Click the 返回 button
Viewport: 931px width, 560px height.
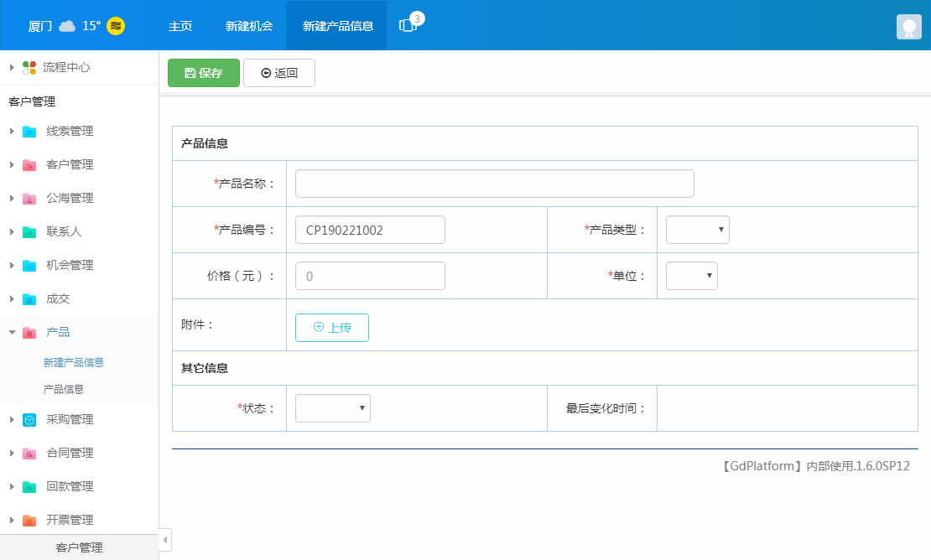tap(279, 73)
